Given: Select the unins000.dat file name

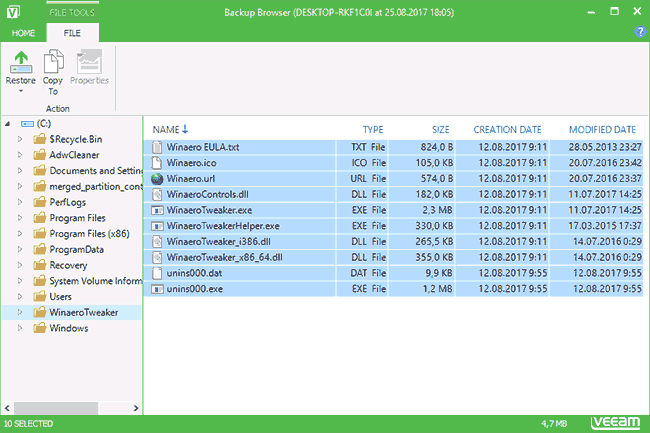Looking at the screenshot, I should pos(194,273).
